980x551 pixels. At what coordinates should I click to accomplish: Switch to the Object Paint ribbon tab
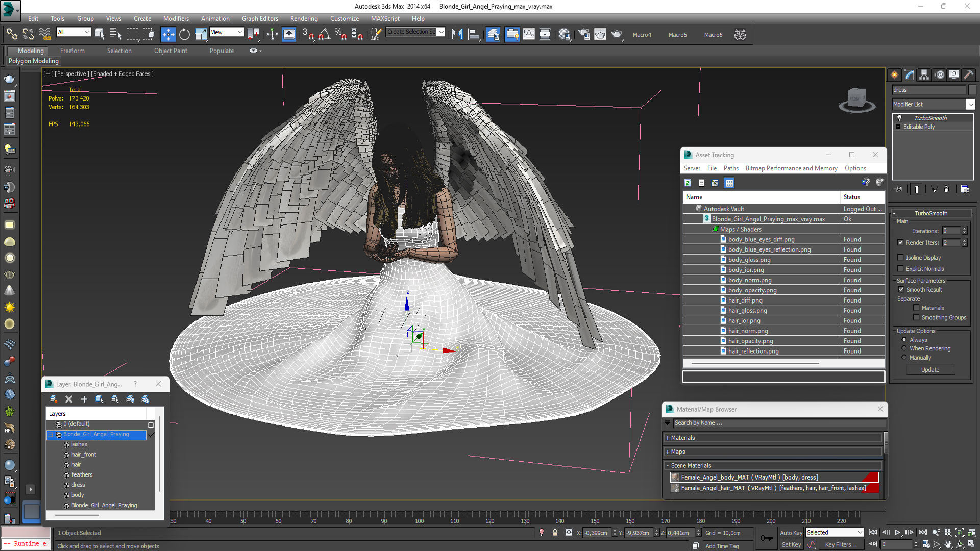tap(170, 51)
